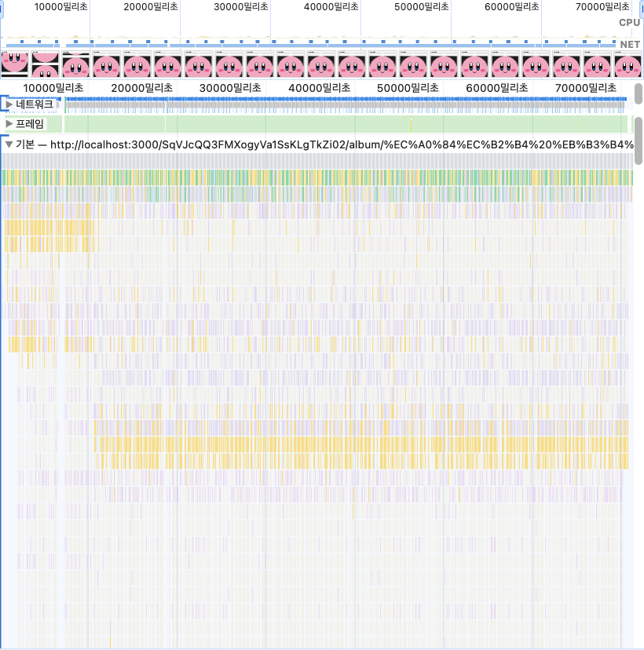
Task: Select the blue request bars in 네트워크 track
Action: tap(346, 99)
